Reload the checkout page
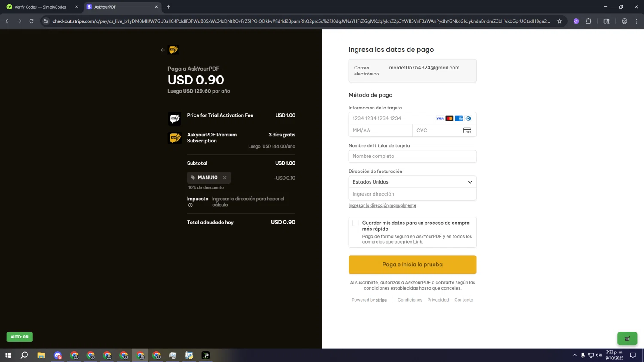644x362 pixels. pyautogui.click(x=31, y=21)
